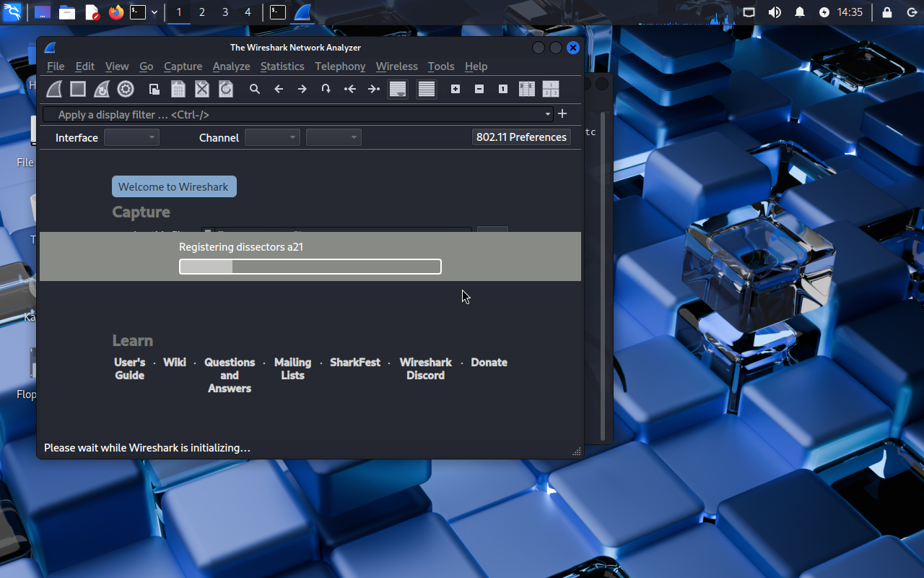924x578 pixels.
Task: Click the zoom in plus icon
Action: [456, 89]
